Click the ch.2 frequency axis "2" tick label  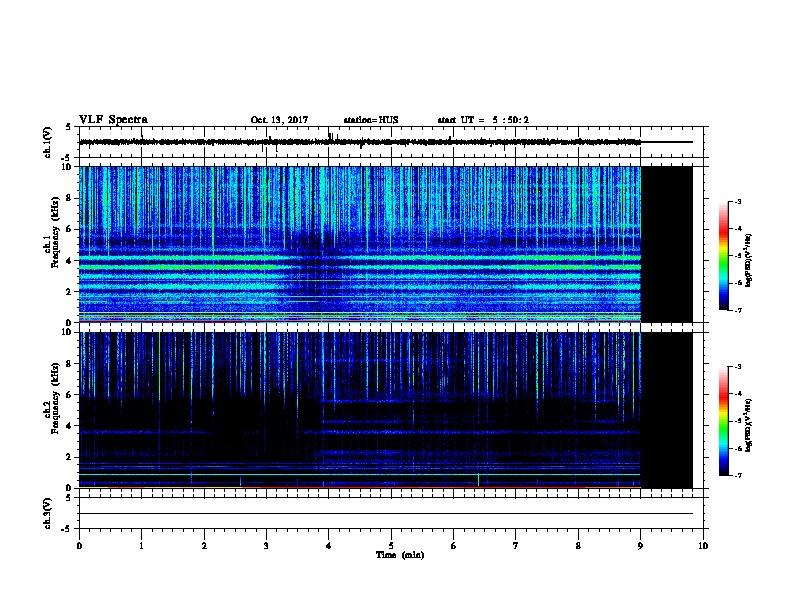pos(69,457)
